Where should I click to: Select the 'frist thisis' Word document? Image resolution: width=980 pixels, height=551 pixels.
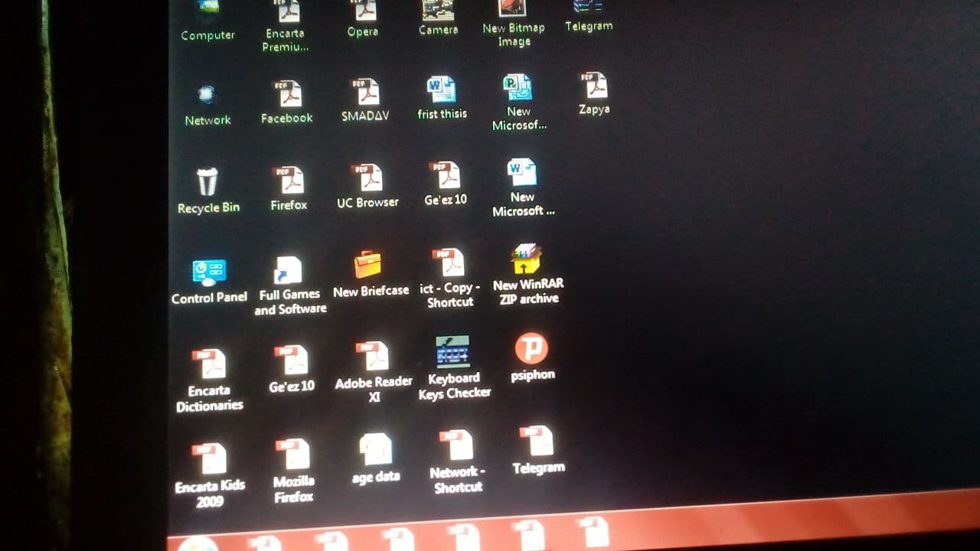pos(442,97)
